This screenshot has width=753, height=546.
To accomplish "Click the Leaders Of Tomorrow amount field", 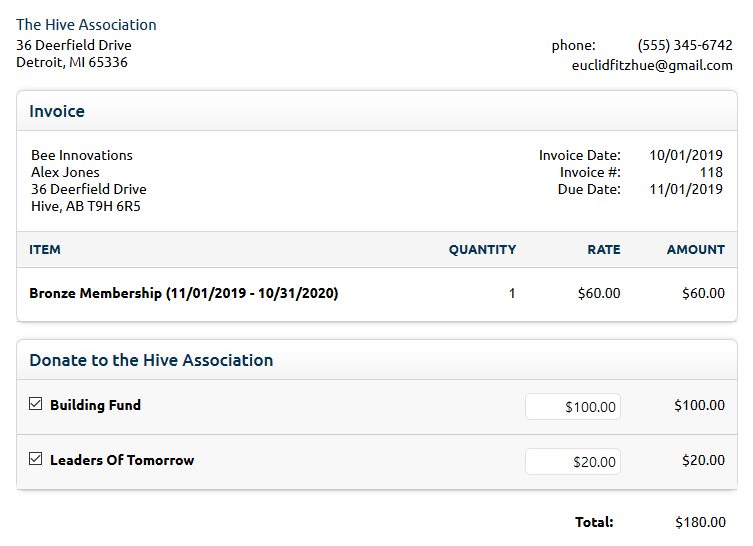I will (x=573, y=462).
